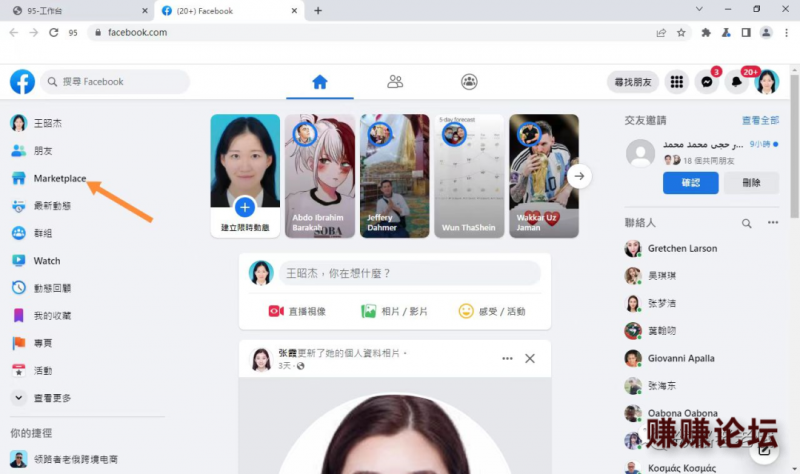Viewport: 800px width, 474px height.
Task: Click the 建立限時動態 story card
Action: pyautogui.click(x=245, y=176)
